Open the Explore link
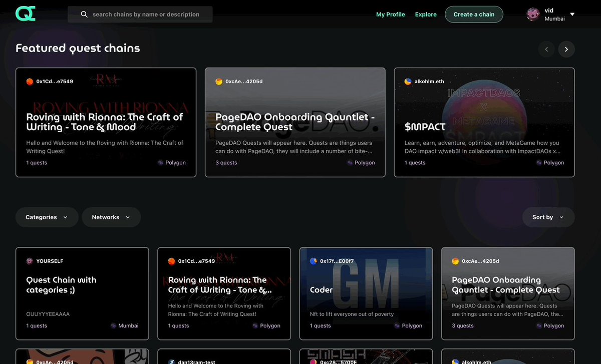This screenshot has height=364, width=601. tap(426, 15)
